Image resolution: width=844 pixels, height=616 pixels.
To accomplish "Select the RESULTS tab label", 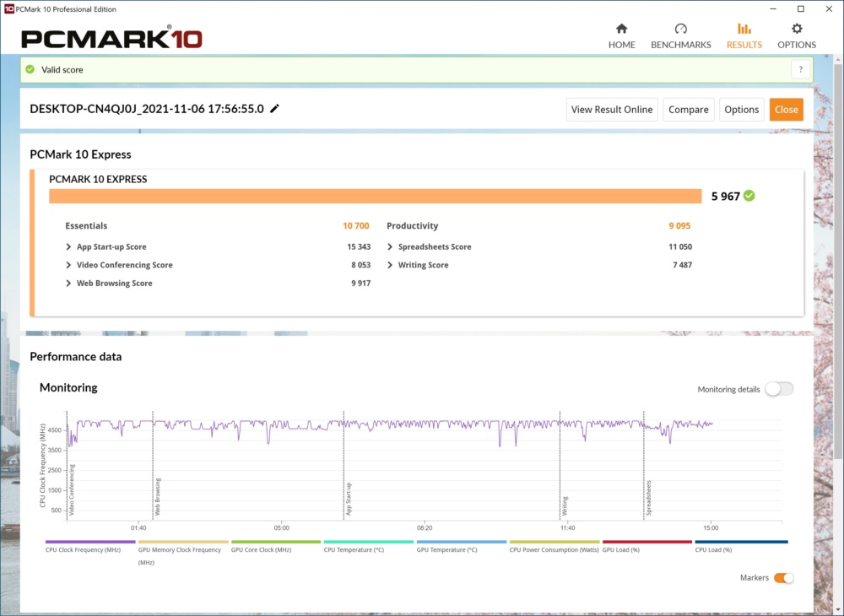I will tap(744, 45).
